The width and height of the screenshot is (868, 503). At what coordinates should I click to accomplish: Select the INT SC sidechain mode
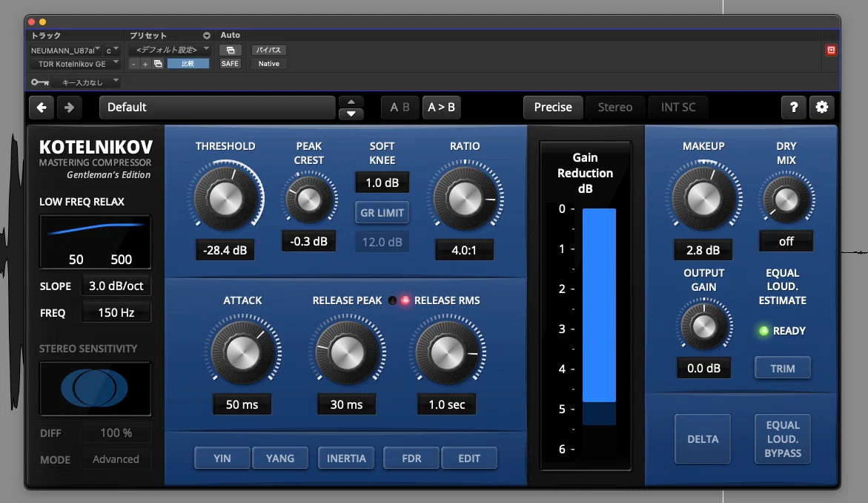[x=678, y=108]
